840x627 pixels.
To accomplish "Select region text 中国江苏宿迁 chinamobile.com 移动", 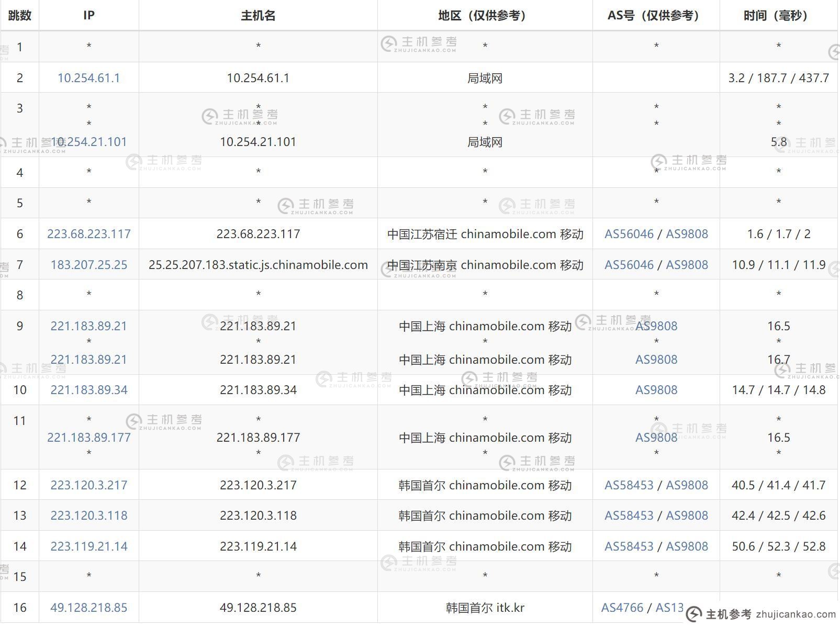I will point(485,234).
